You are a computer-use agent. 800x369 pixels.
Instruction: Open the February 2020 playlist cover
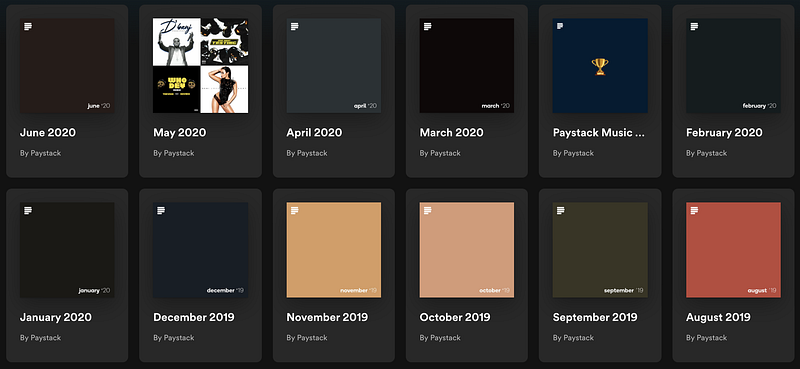pyautogui.click(x=733, y=66)
